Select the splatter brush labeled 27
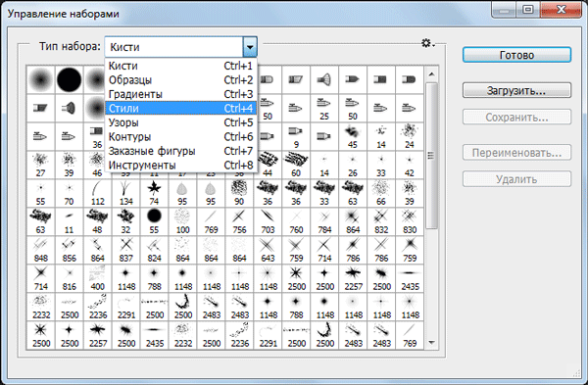This screenshot has width=588, height=385. click(40, 166)
